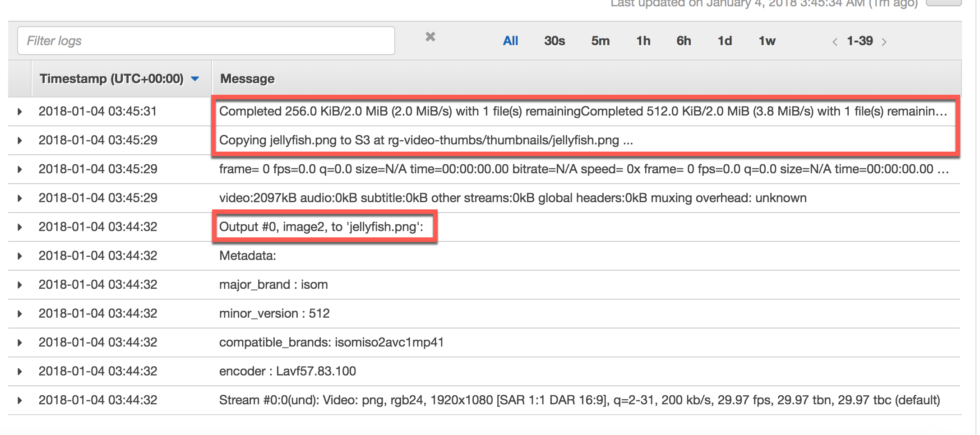The width and height of the screenshot is (980, 435).
Task: Expand the 03:45:31 Completed 256.0 KiB row
Action: click(x=19, y=111)
